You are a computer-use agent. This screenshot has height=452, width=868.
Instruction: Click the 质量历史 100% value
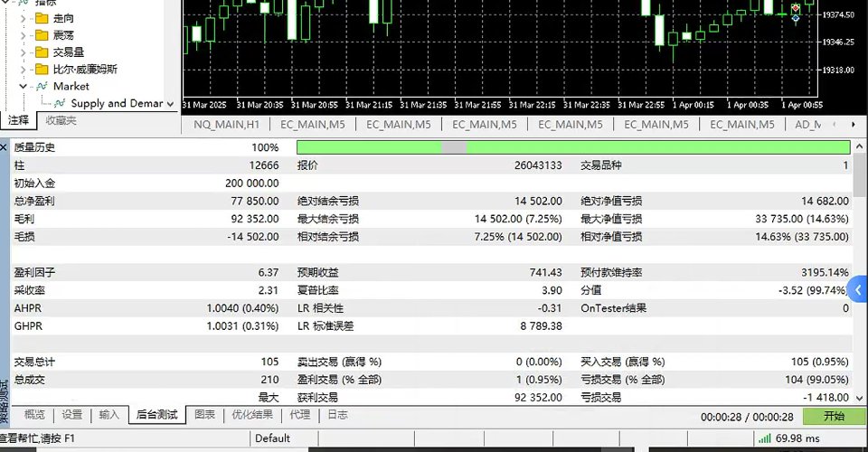(265, 147)
